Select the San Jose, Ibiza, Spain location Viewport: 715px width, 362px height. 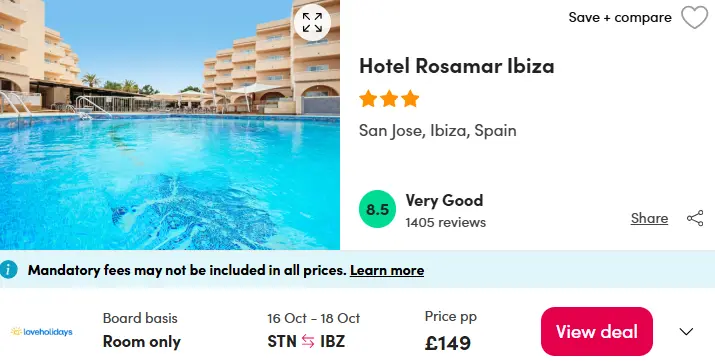tap(438, 130)
